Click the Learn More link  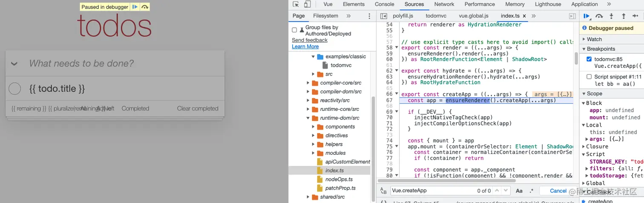[x=305, y=46]
